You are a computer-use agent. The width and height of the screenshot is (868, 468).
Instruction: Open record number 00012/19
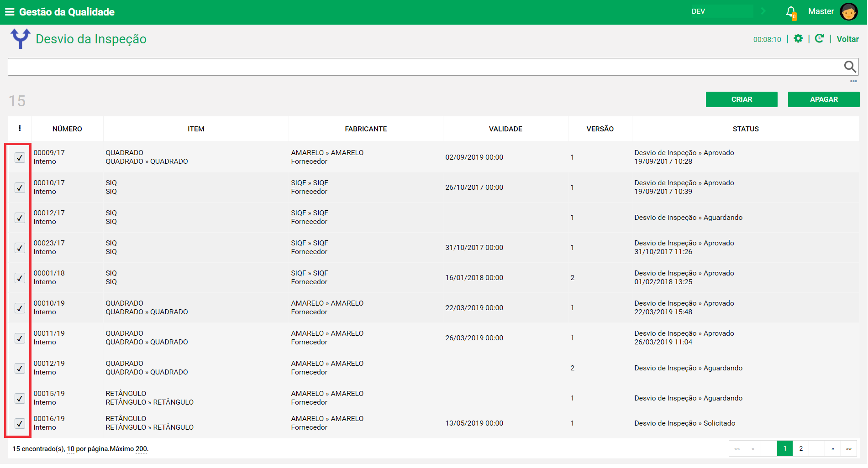tap(49, 364)
